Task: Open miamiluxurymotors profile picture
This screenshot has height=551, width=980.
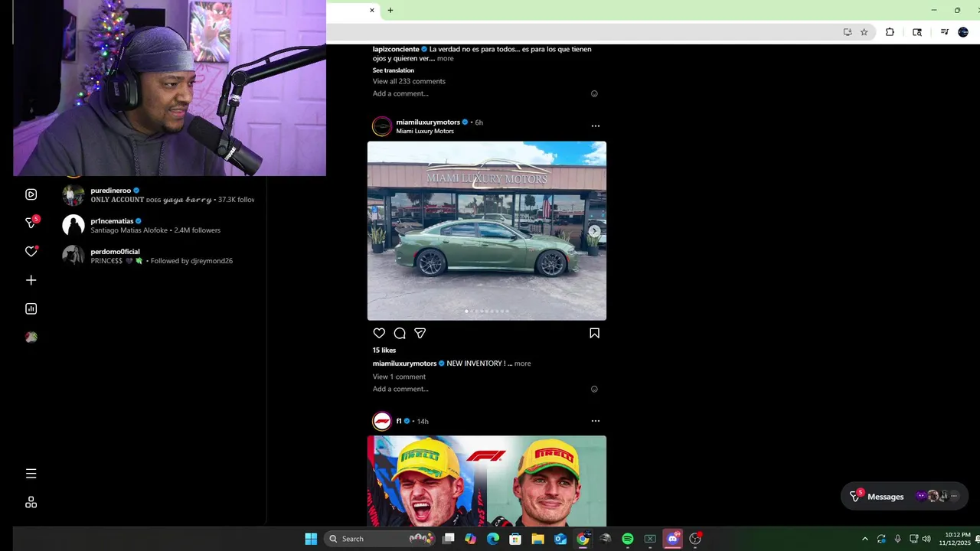Action: pos(381,126)
